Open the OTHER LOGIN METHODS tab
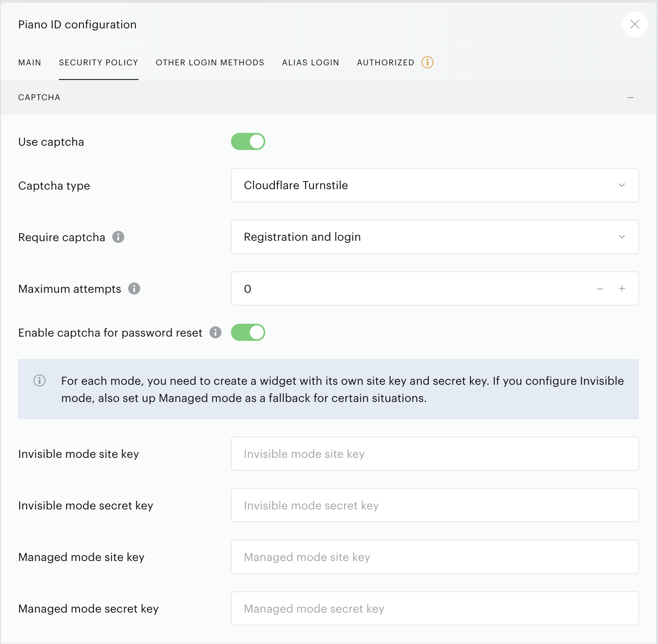Image resolution: width=658 pixels, height=644 pixels. pyautogui.click(x=210, y=63)
